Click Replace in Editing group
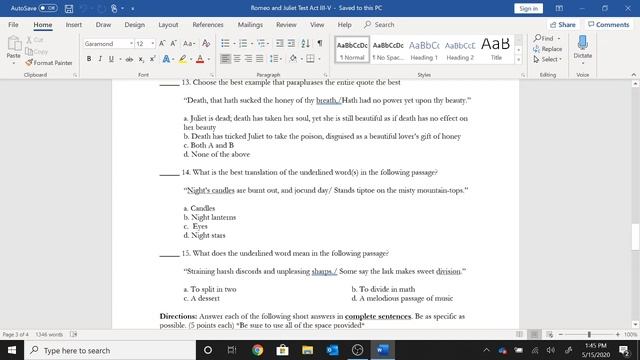The height and width of the screenshot is (360, 640). (547, 49)
